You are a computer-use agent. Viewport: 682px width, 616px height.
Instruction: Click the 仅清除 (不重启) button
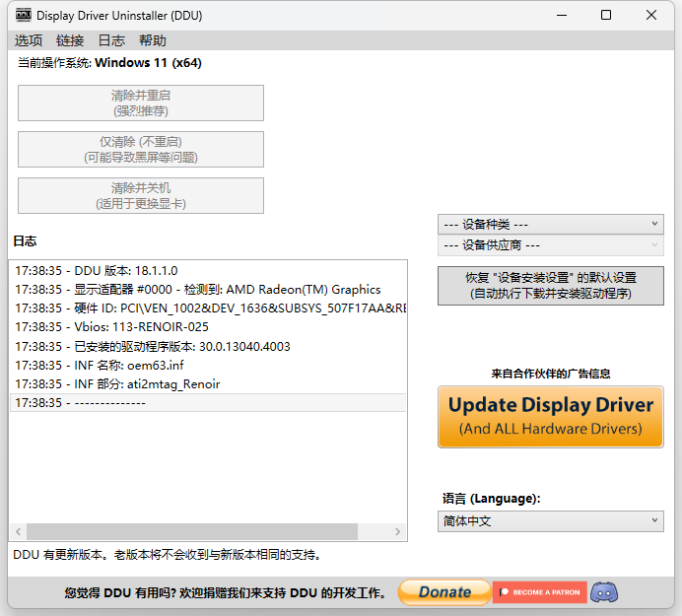[x=141, y=149]
